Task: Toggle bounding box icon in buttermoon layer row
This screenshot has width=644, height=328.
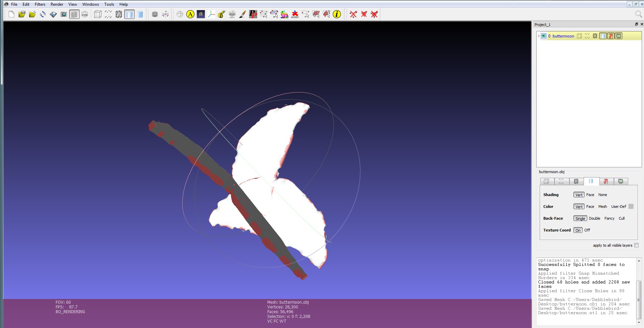Action: click(579, 36)
